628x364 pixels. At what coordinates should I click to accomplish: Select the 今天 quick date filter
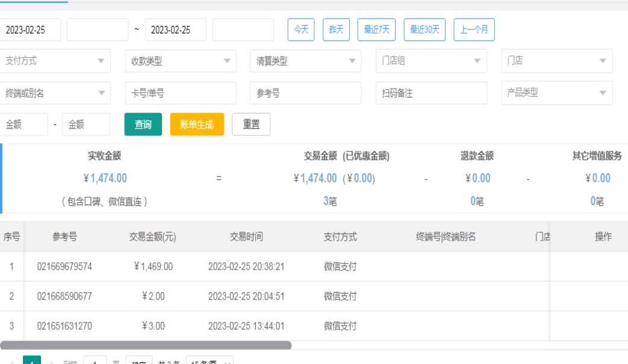click(x=301, y=29)
